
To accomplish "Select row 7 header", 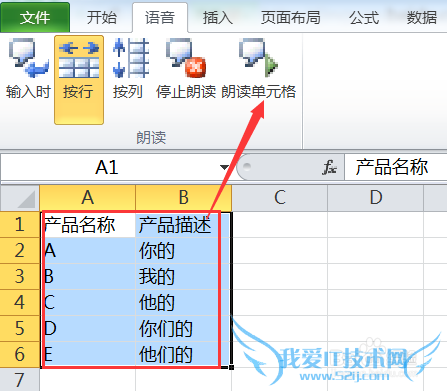I will click(20, 380).
